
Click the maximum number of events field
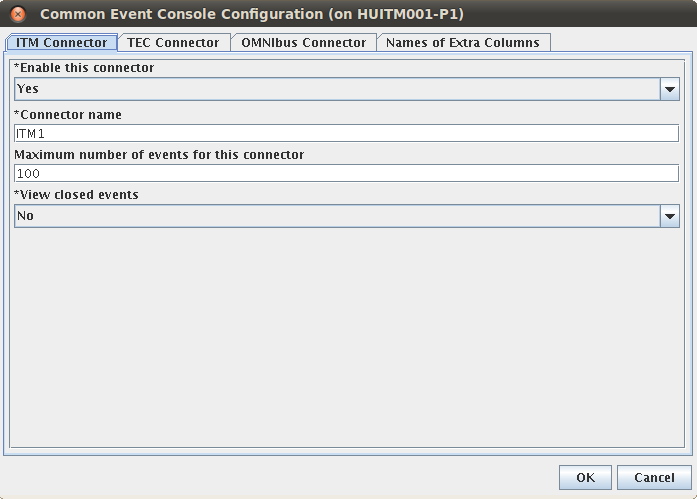click(x=346, y=173)
